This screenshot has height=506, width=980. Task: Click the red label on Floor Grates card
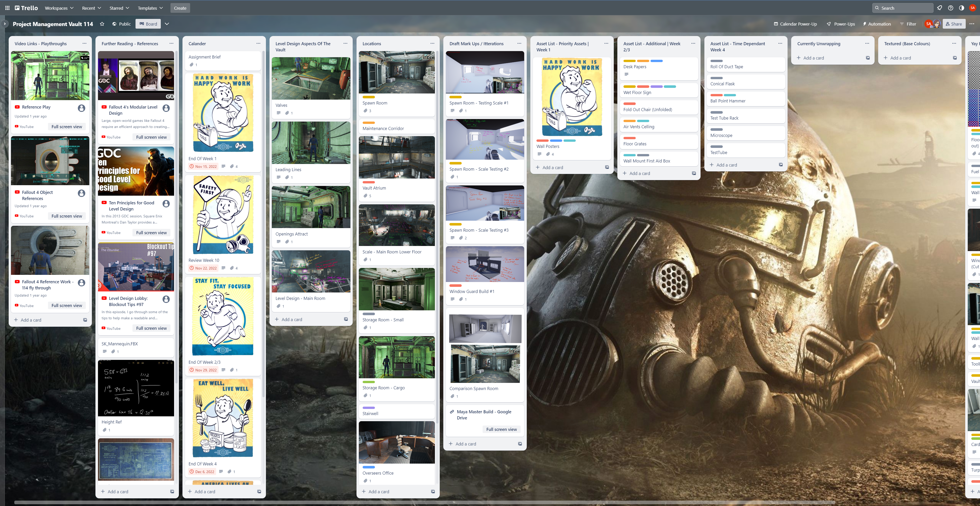(x=630, y=138)
